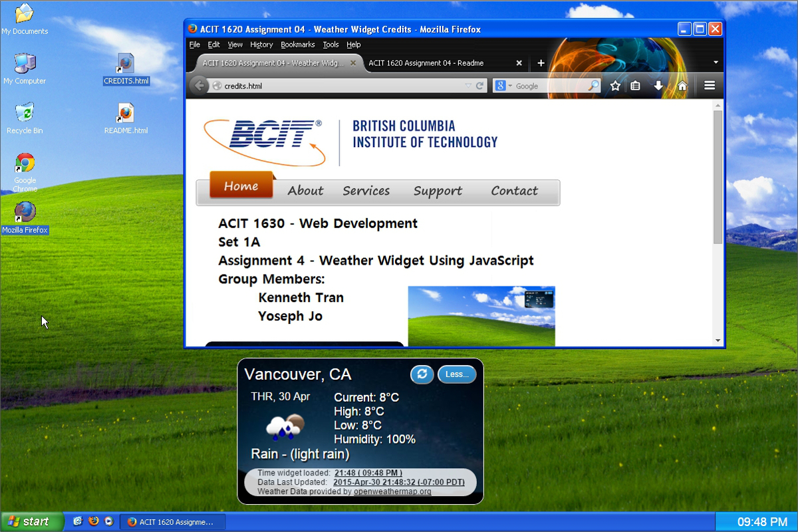This screenshot has height=532, width=798.
Task: Open the Firefox hamburger menu
Action: (710, 86)
